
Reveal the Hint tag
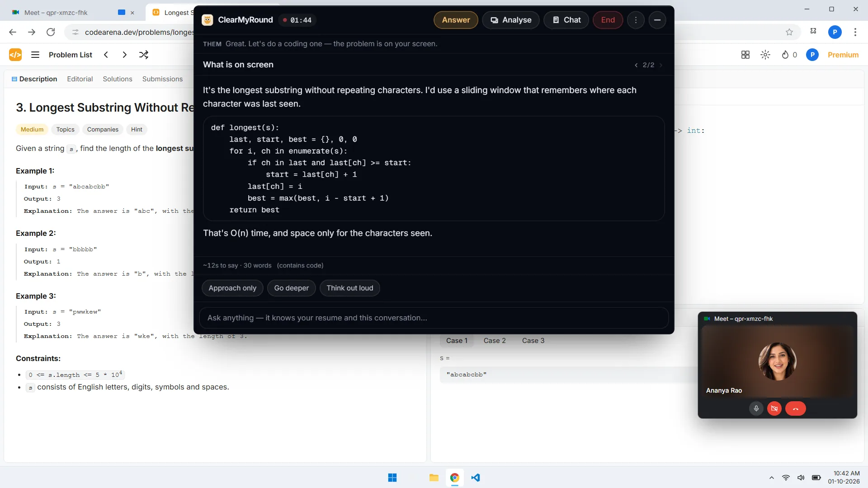137,130
